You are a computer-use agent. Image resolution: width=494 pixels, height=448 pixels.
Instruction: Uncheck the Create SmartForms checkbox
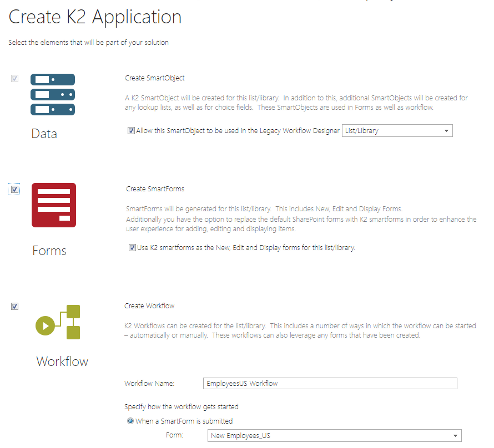coord(14,189)
